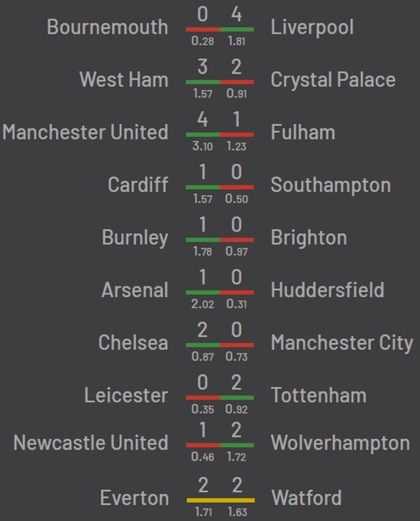Open the Manchester United team page
Screen dimensions: 420x521
click(x=85, y=132)
